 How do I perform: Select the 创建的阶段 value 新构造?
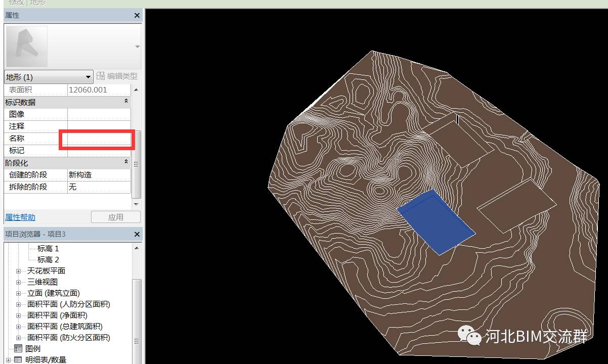point(99,175)
